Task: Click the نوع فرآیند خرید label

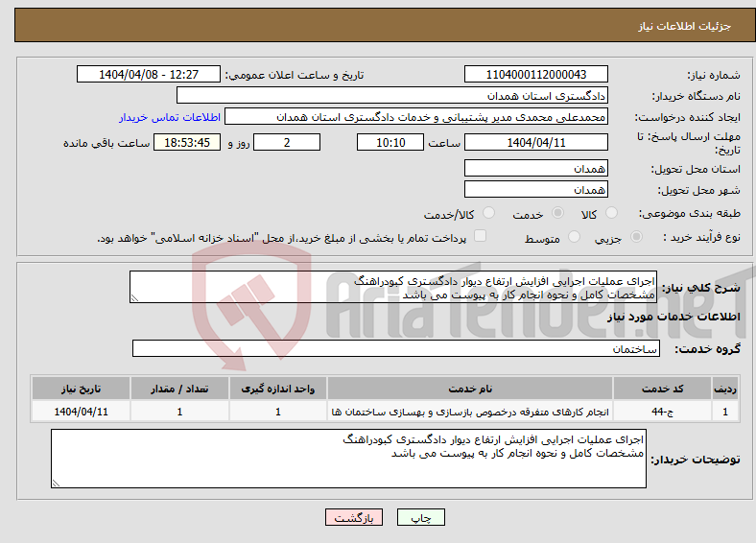Action: [701, 237]
